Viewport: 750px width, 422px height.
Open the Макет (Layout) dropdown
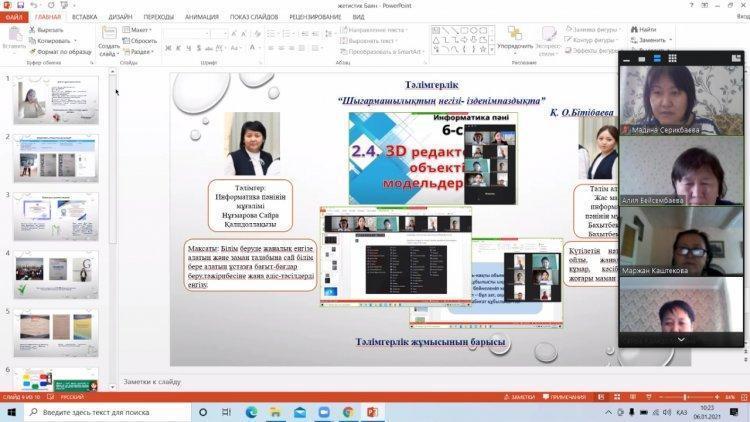tap(137, 30)
